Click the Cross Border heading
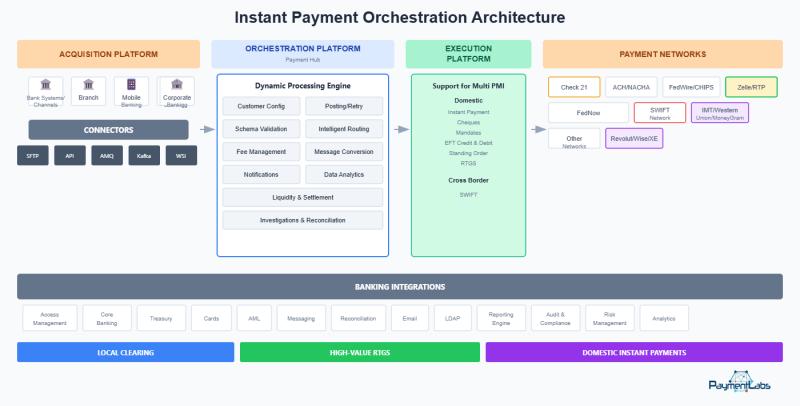800x406 pixels. click(x=468, y=181)
